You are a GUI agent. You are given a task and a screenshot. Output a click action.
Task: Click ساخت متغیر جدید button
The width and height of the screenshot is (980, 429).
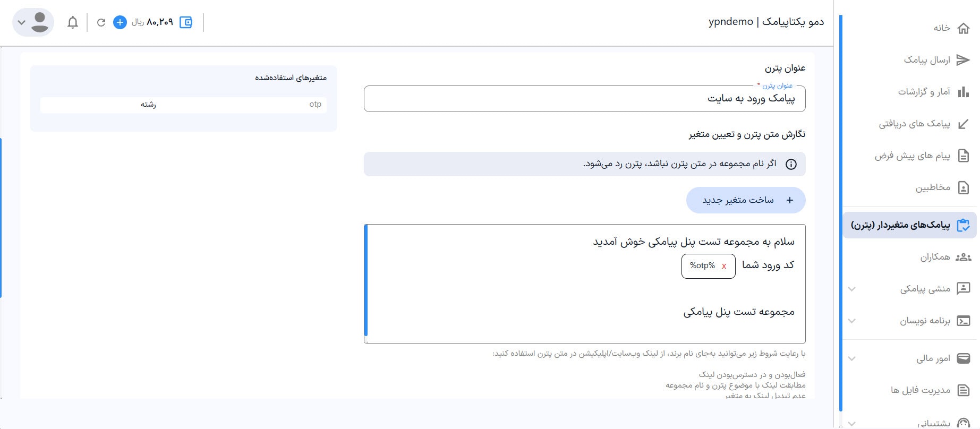tap(746, 200)
